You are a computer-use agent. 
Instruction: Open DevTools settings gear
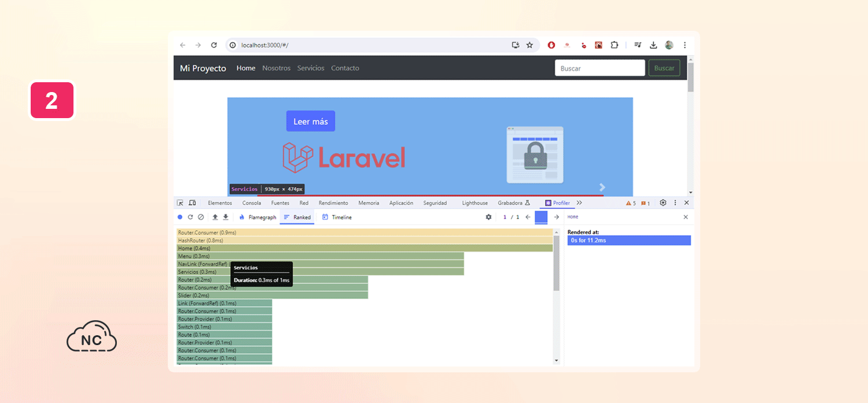click(663, 203)
